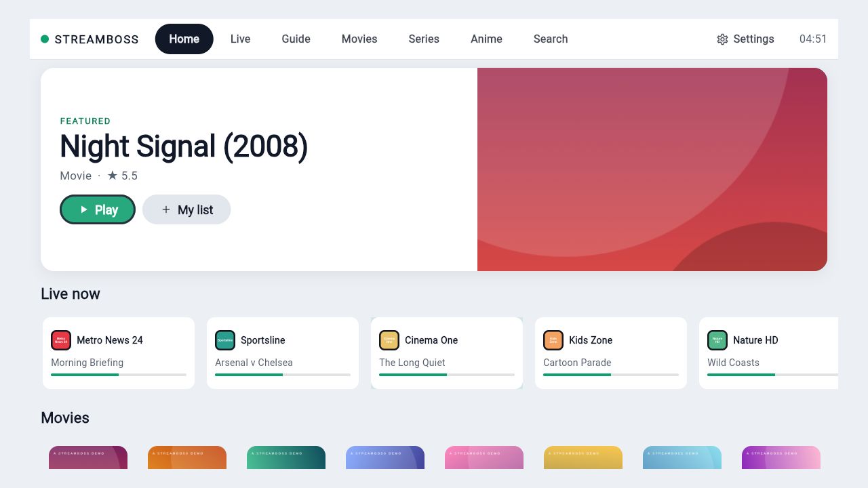Click the Arsenal v Chelsea progress bar
The height and width of the screenshot is (488, 868).
[x=283, y=375]
